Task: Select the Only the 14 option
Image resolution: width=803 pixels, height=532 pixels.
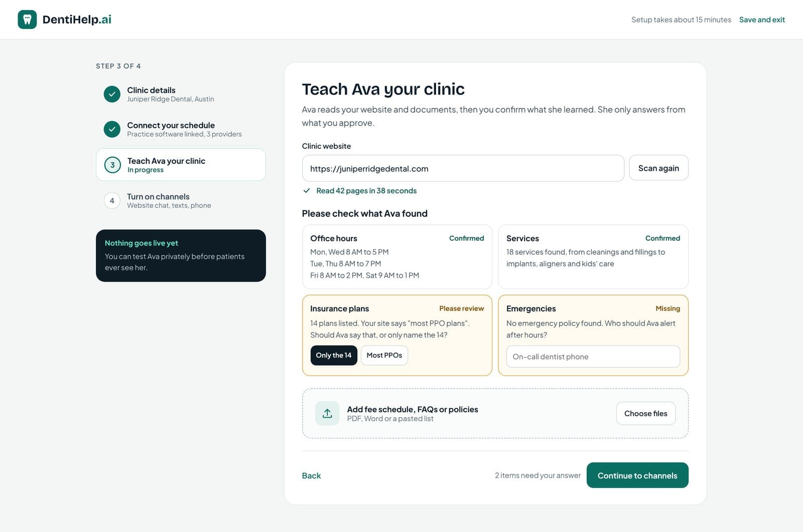Action: 334,355
